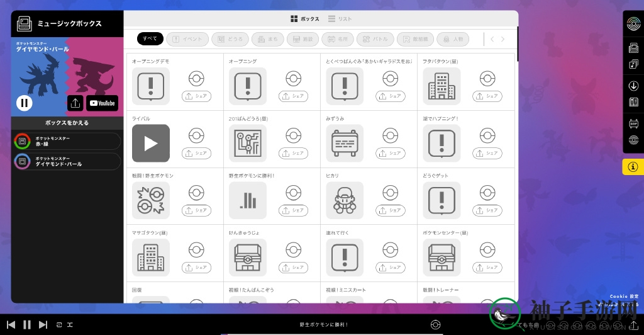This screenshot has height=335, width=644.
Task: Play the みずうみ signboard icon
Action: click(345, 144)
